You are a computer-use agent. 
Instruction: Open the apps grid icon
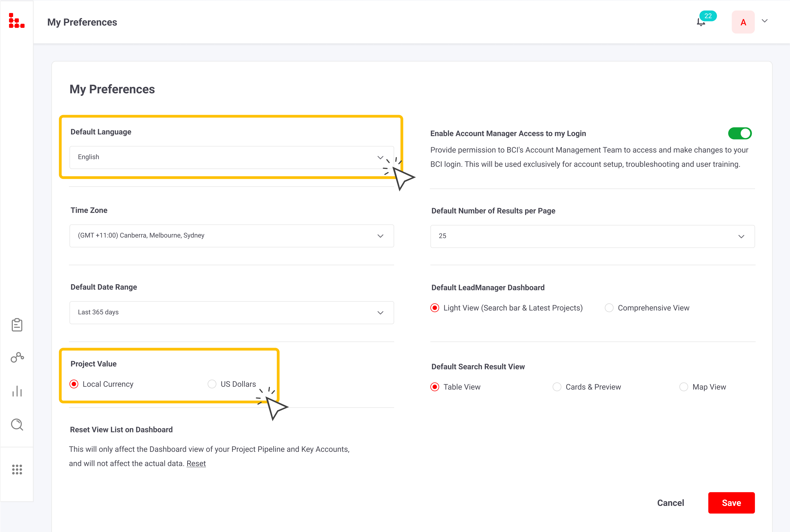(x=17, y=470)
